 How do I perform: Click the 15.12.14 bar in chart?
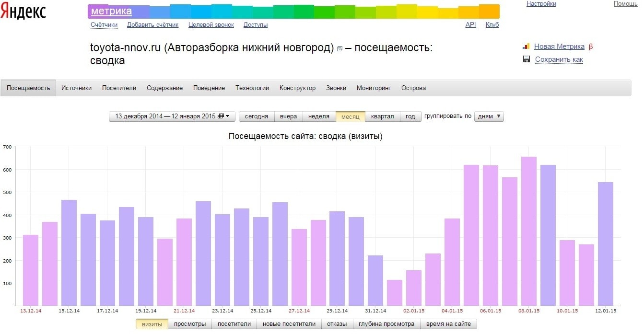(x=69, y=253)
